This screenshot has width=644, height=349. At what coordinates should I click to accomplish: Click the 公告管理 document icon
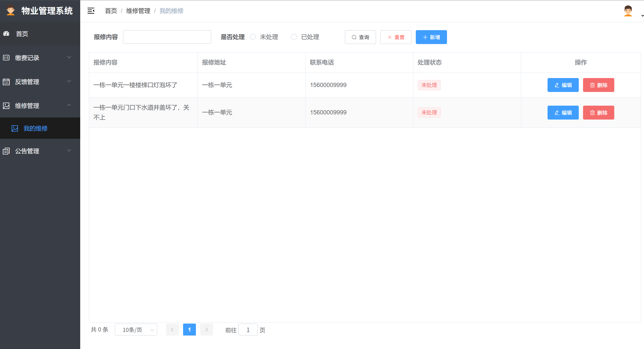[6, 151]
